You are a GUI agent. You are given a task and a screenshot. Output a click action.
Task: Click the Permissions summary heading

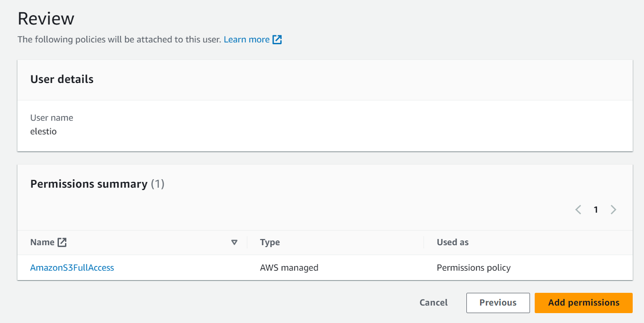(x=89, y=184)
